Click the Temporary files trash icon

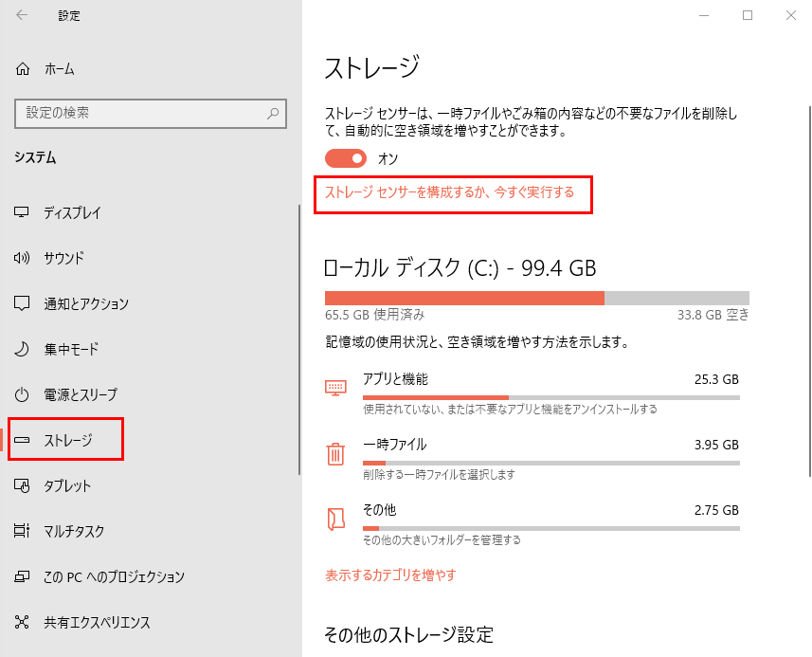point(335,454)
